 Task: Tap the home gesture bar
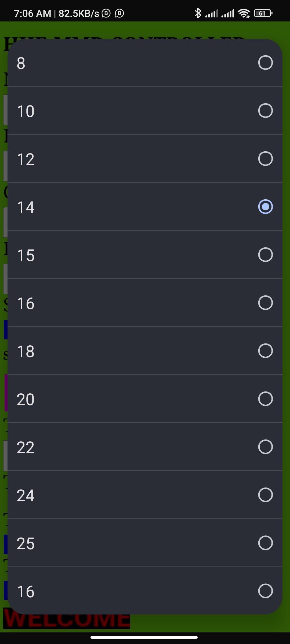click(144, 637)
